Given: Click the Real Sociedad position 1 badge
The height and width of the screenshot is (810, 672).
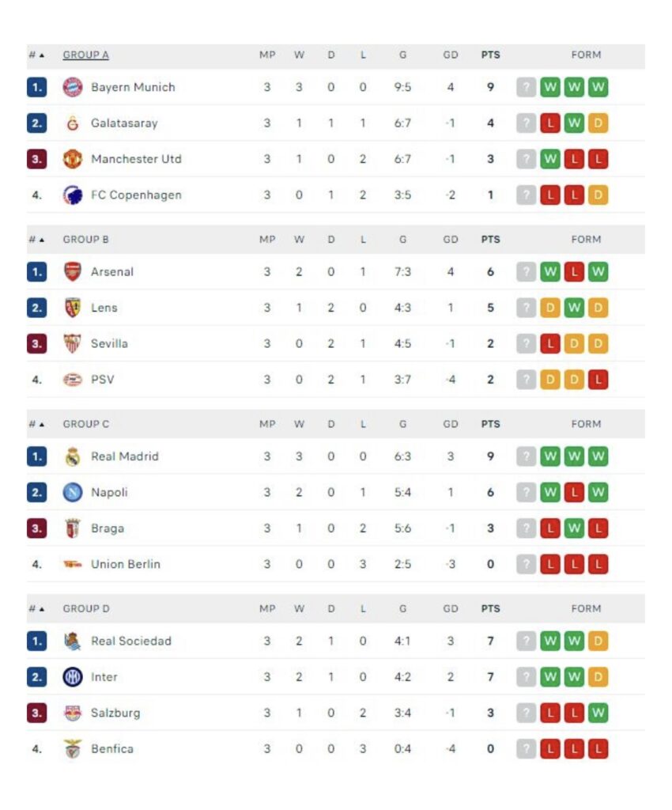Looking at the screenshot, I should coord(36,642).
